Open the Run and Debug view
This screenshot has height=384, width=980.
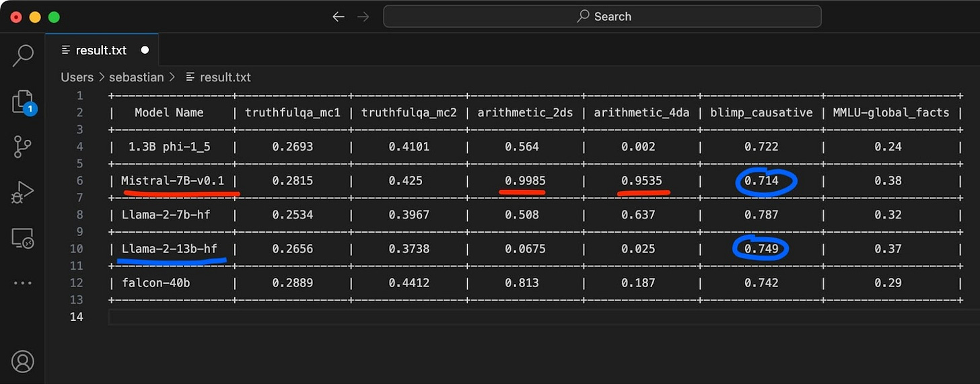coord(23,192)
